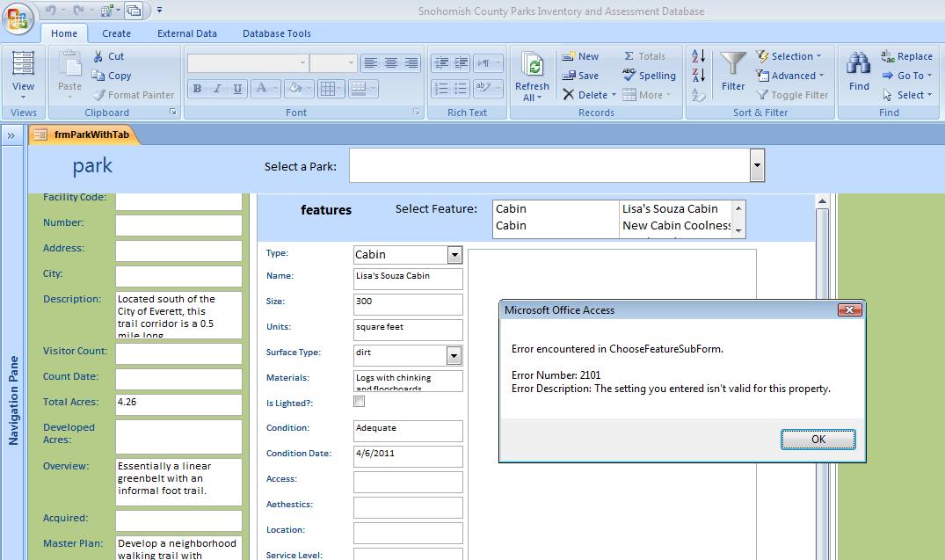
Task: Expand the Navigation Pane
Action: click(11, 135)
